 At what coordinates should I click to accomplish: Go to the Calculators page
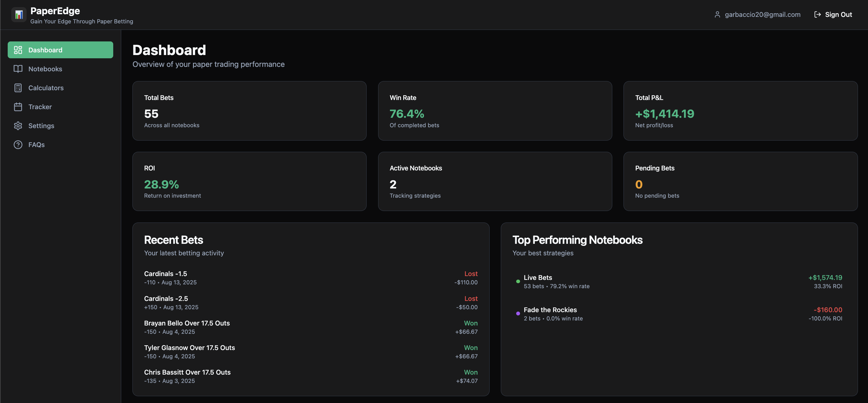pos(46,88)
